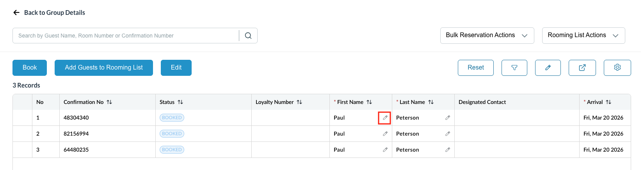The width and height of the screenshot is (644, 170).
Task: Edit Last Name pencil in row 1
Action: [x=448, y=118]
